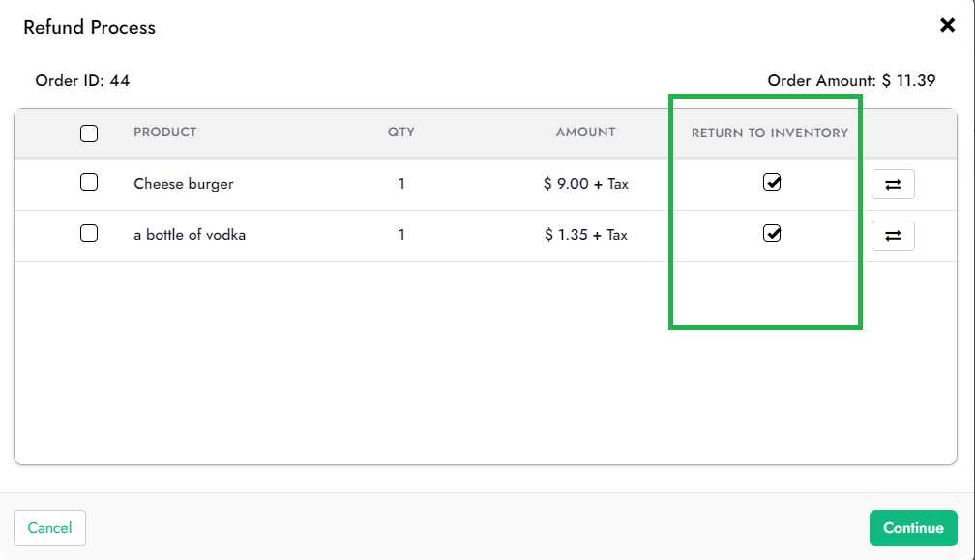This screenshot has height=560, width=975.
Task: Click the swap icon for bottle of vodka
Action: (893, 235)
